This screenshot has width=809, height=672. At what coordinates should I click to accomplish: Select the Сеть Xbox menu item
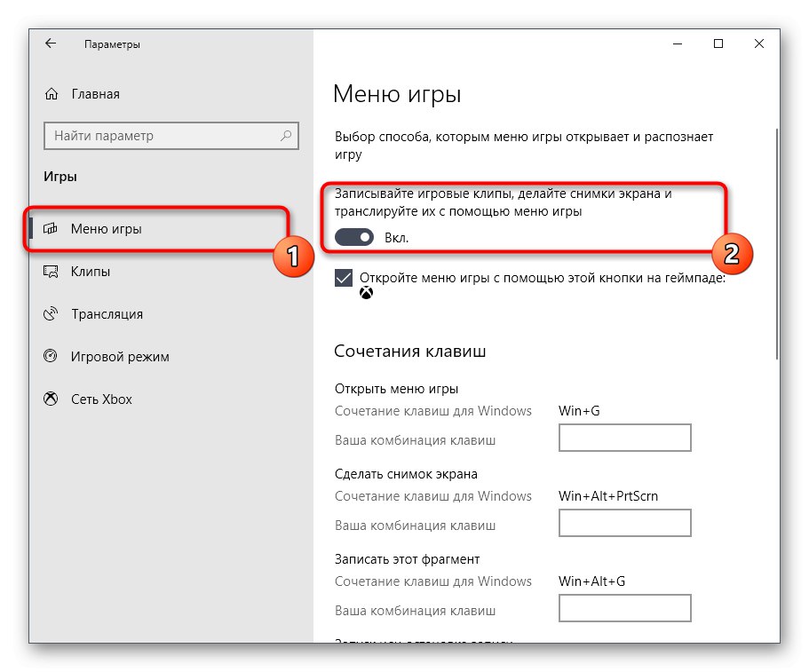click(101, 399)
